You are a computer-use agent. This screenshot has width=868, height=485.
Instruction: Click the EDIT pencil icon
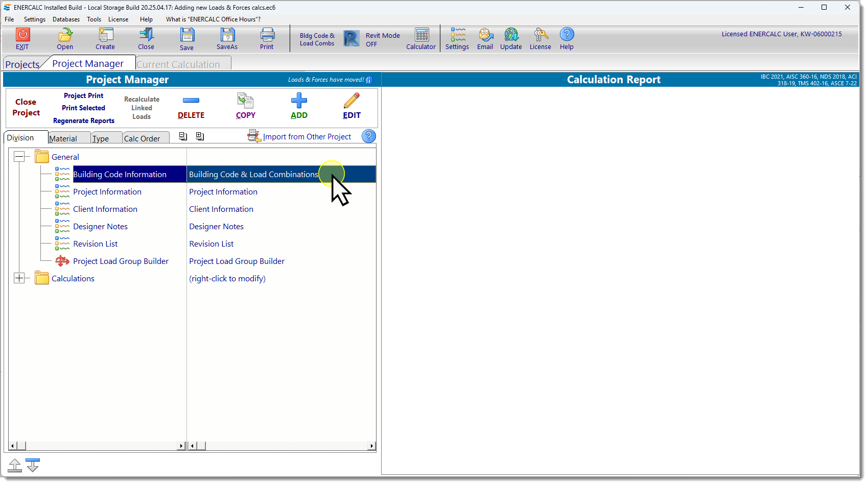(x=351, y=101)
